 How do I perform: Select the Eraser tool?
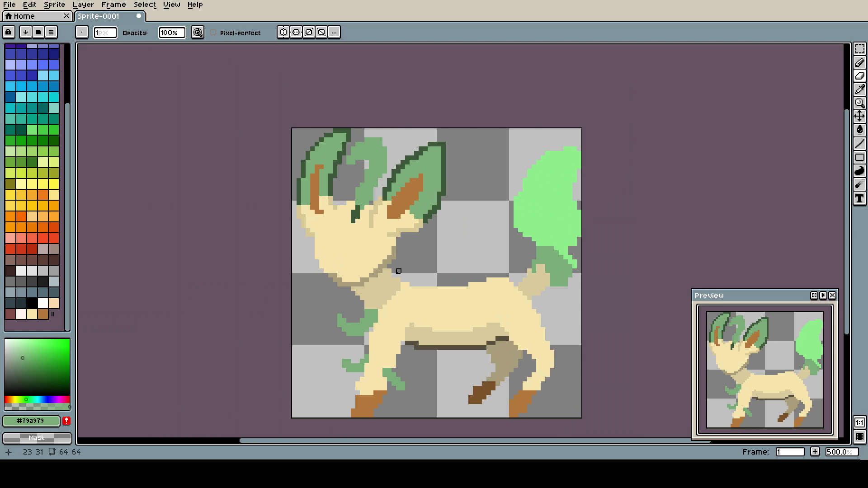(859, 76)
